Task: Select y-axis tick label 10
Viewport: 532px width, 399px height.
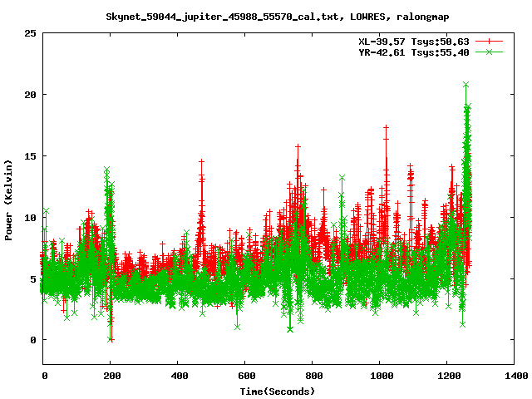Action: click(31, 218)
